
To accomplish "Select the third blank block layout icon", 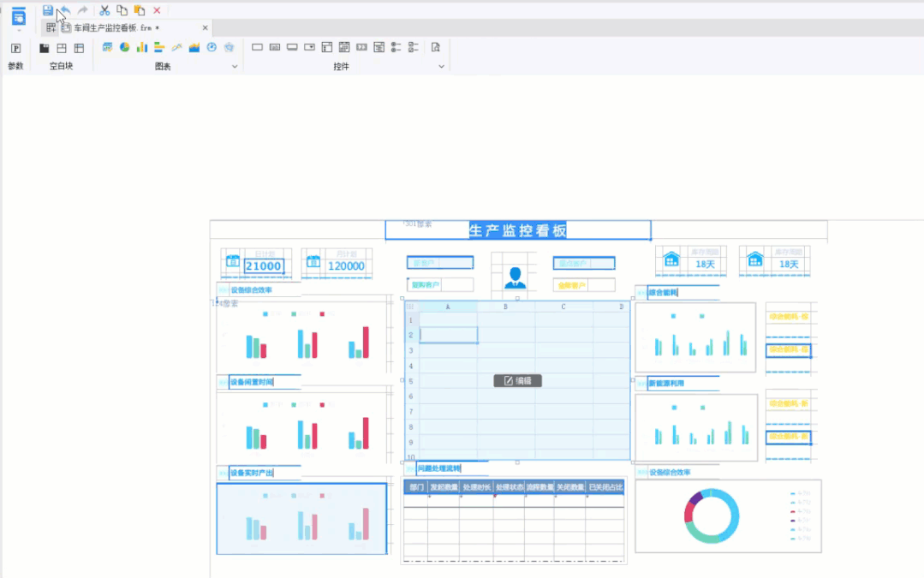I will [x=79, y=48].
